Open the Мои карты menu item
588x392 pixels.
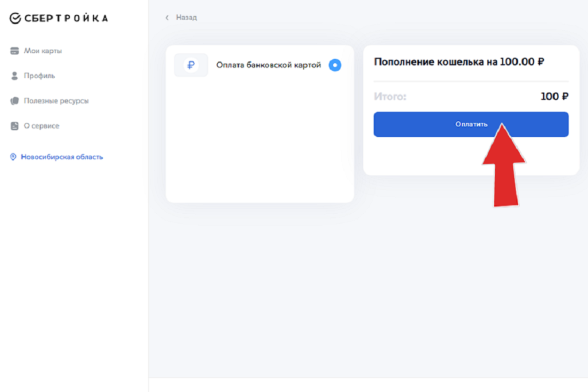coord(42,51)
